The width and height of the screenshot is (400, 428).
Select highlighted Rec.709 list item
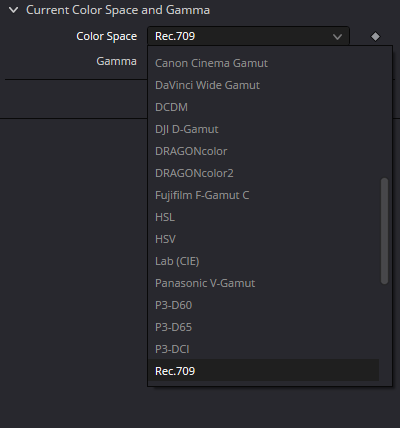(x=263, y=370)
